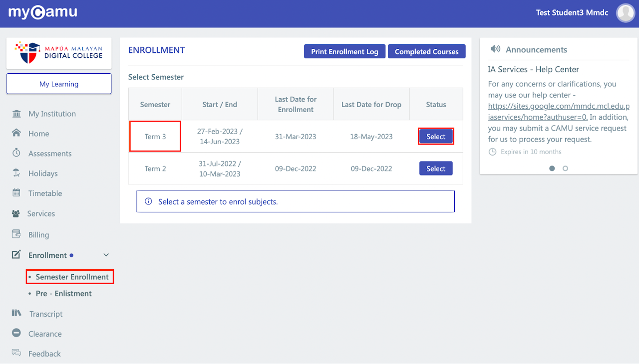Click the Mapúa Malayan Digital College logo
The image size is (639, 364).
pos(59,53)
